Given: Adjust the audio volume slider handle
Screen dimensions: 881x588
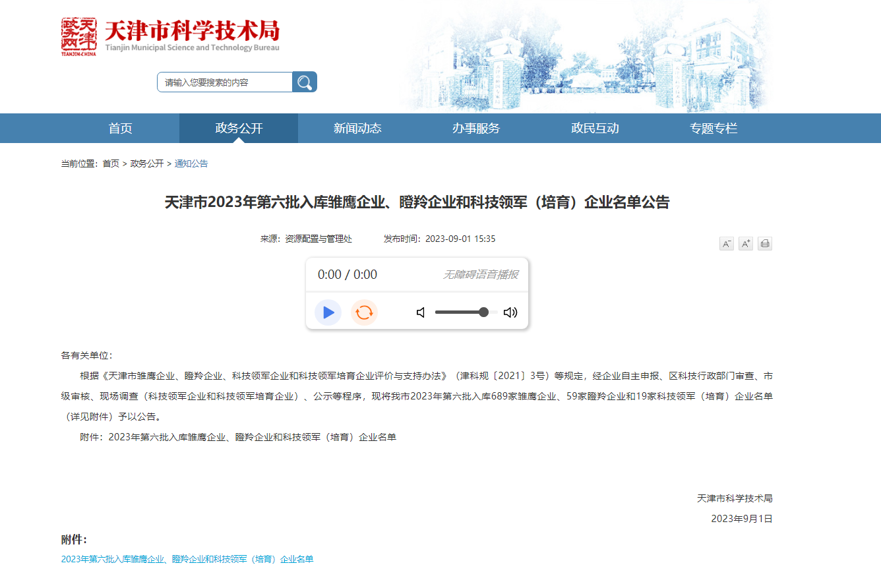Looking at the screenshot, I should coord(484,312).
